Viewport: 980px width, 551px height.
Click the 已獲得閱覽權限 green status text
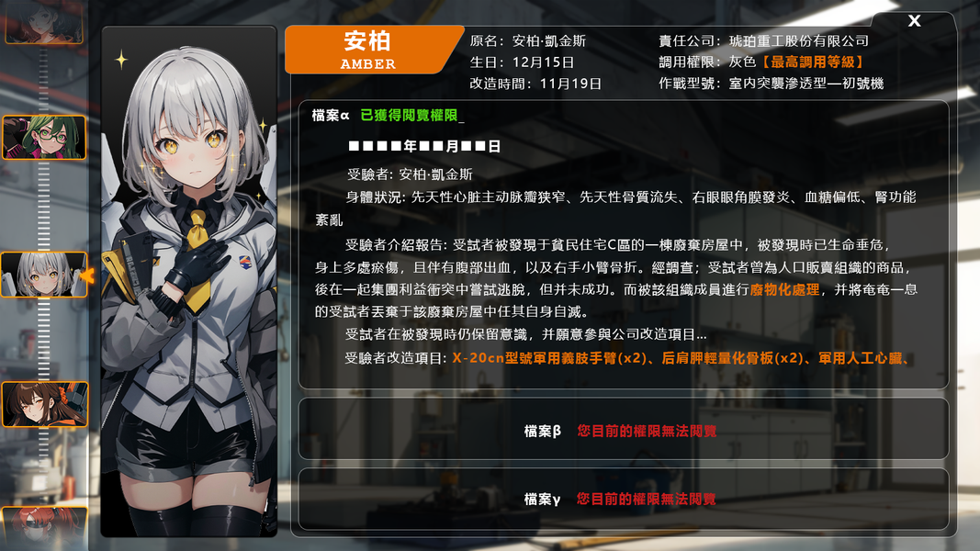click(x=410, y=116)
